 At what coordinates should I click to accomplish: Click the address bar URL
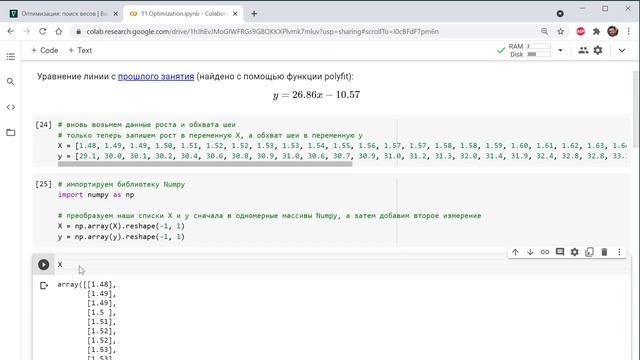[x=262, y=31]
